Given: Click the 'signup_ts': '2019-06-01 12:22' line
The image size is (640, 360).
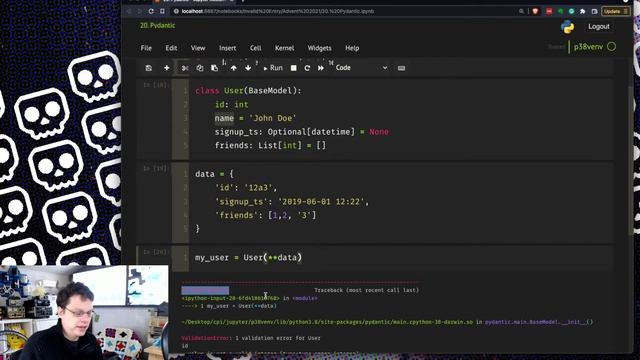Looking at the screenshot, I should (x=292, y=202).
